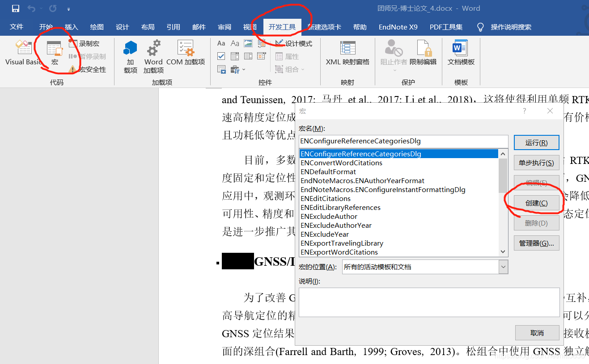This screenshot has height=364, width=589.
Task: Open XML 映射窗格 pane
Action: tap(347, 53)
